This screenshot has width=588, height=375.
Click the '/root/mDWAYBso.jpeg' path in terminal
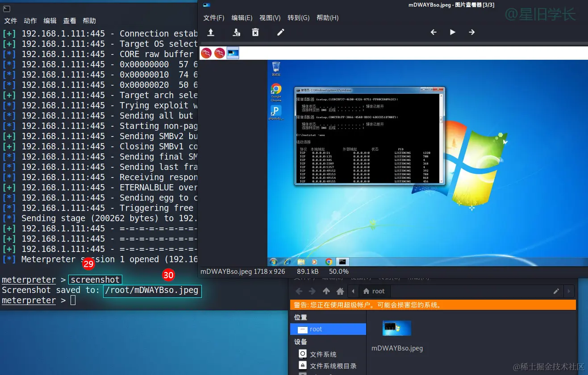point(152,290)
